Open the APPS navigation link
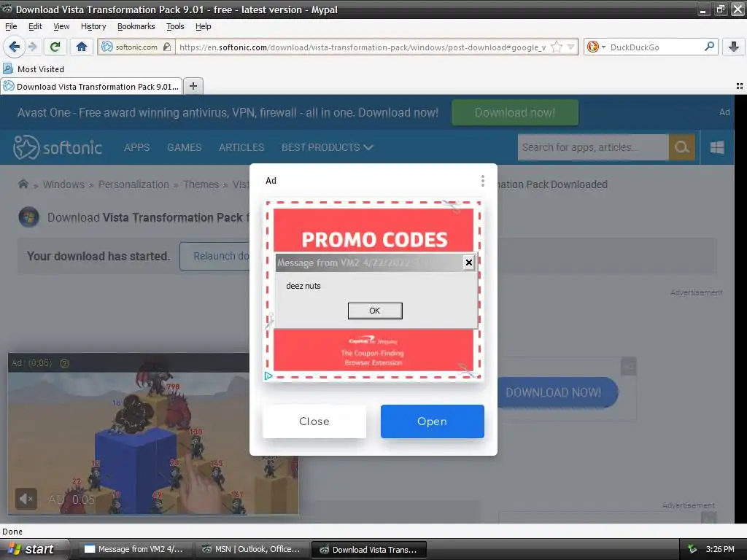747x560 pixels. (136, 147)
